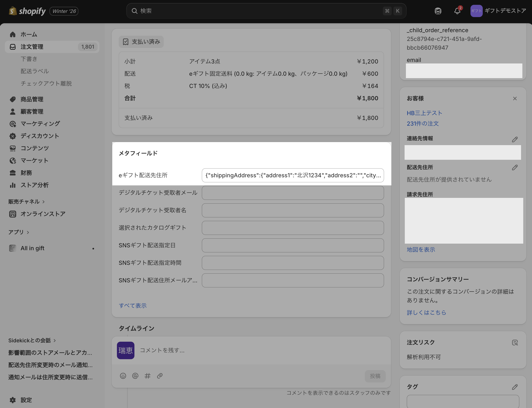Remove customer with the X button

[514, 98]
